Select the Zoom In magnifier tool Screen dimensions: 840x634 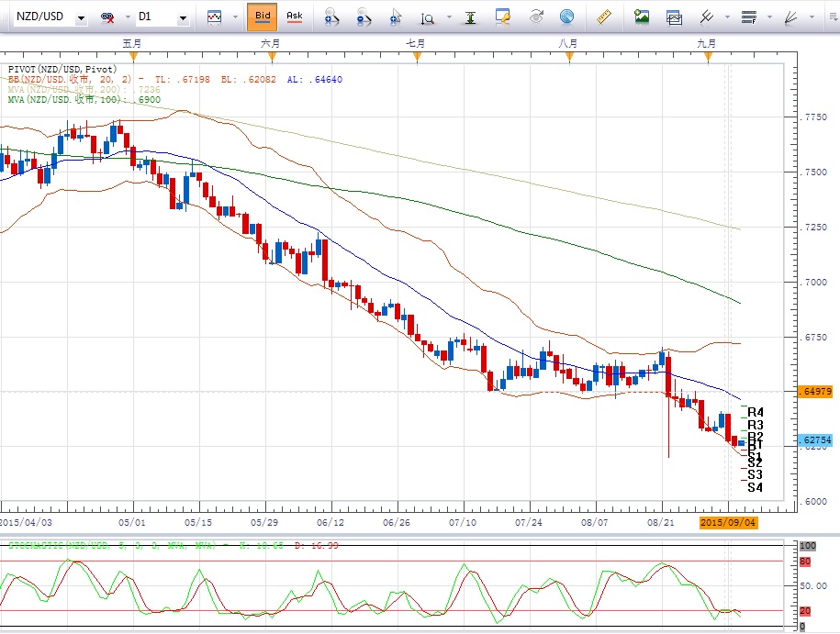pos(331,17)
